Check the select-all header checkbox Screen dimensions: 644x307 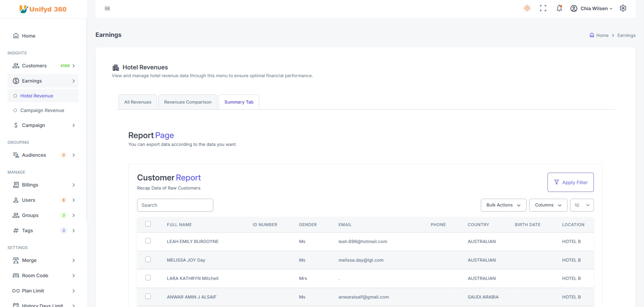tap(148, 224)
